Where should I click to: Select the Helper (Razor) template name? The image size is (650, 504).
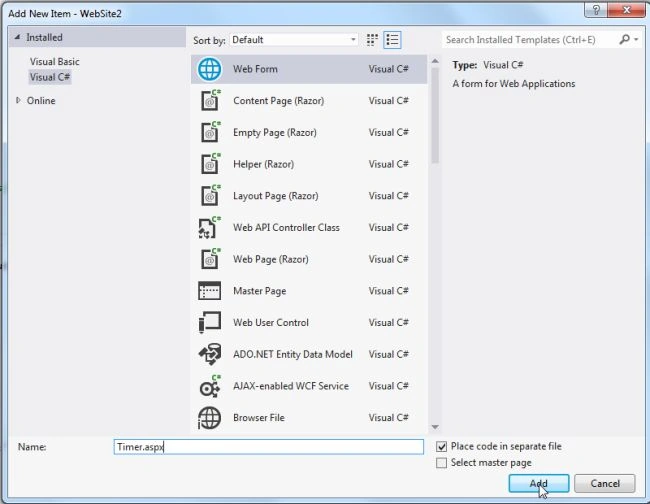point(264,164)
